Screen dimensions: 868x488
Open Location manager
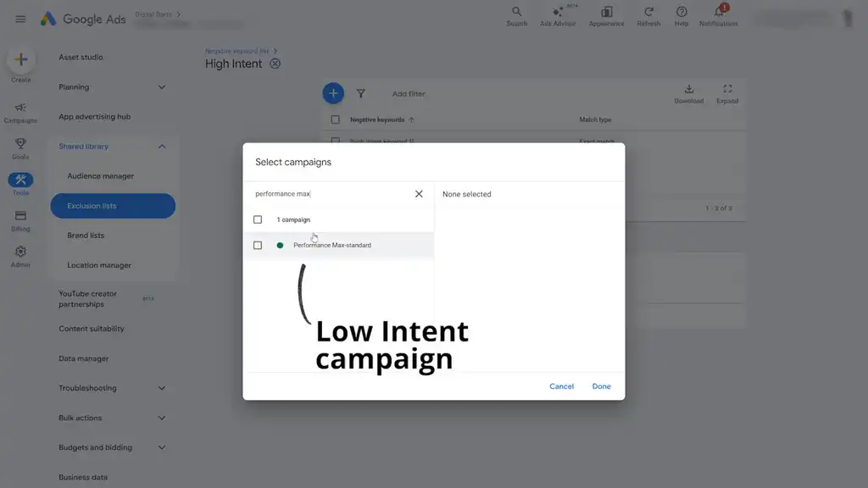click(99, 265)
